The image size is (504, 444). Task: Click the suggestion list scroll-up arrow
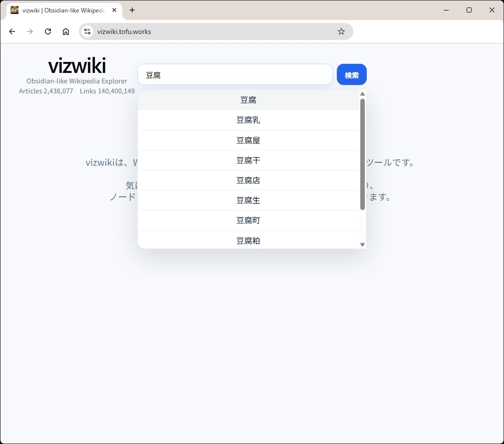(x=363, y=94)
